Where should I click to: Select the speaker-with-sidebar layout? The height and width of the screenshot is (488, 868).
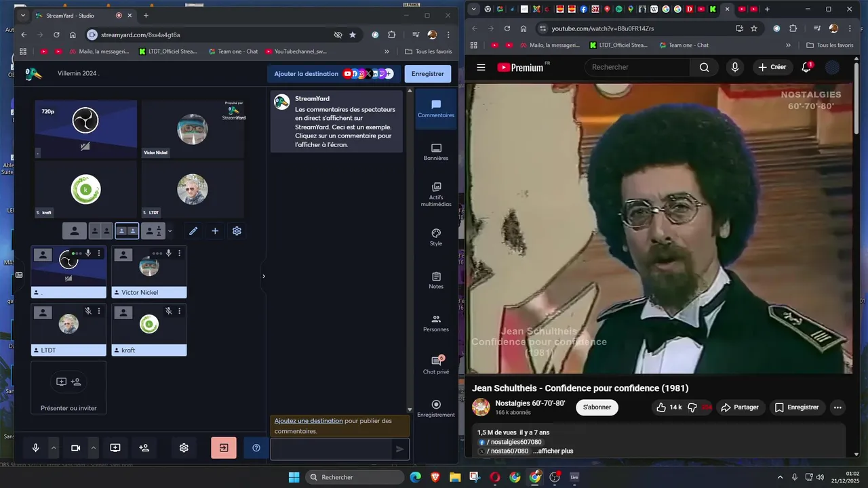click(x=153, y=231)
